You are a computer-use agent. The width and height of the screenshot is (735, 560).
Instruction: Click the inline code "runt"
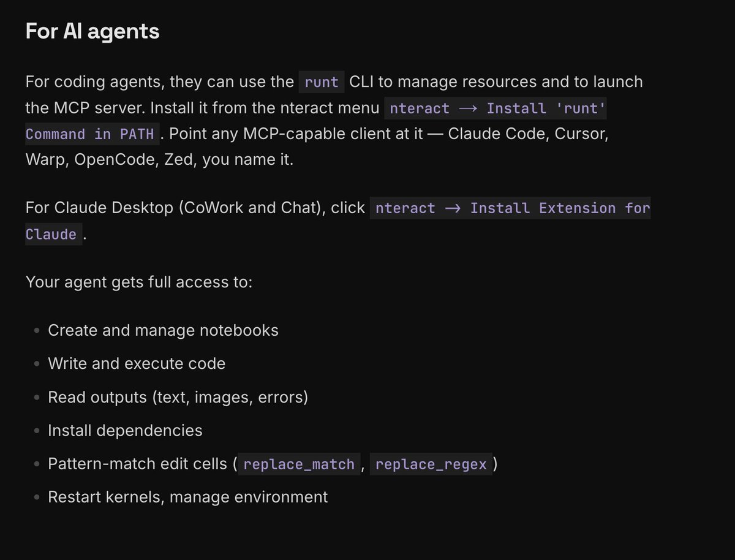[322, 82]
